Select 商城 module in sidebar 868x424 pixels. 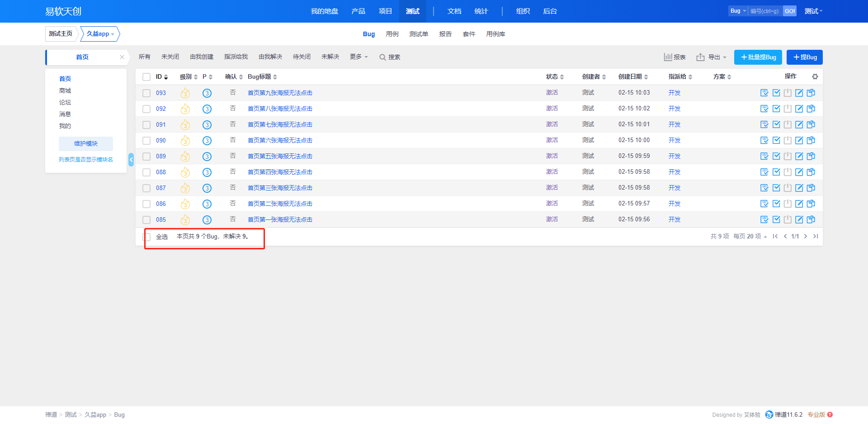(65, 91)
